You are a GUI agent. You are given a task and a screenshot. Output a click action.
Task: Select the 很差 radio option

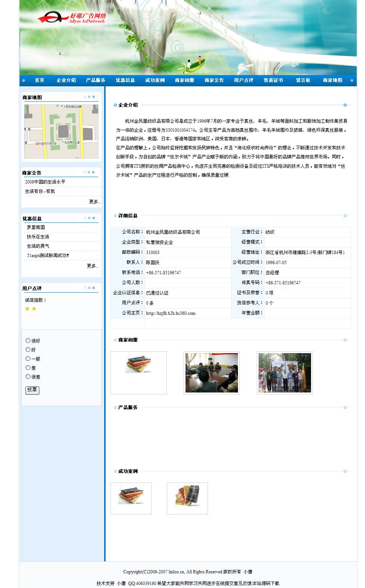pyautogui.click(x=28, y=377)
